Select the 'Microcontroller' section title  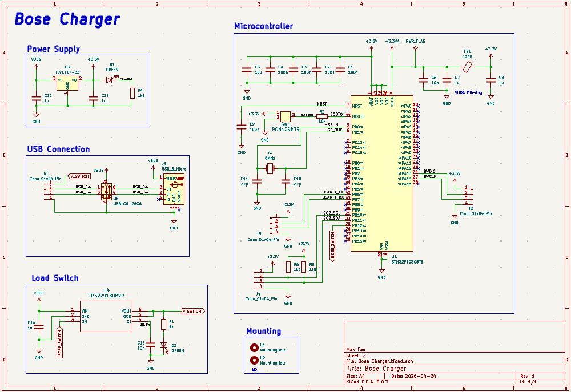[264, 26]
